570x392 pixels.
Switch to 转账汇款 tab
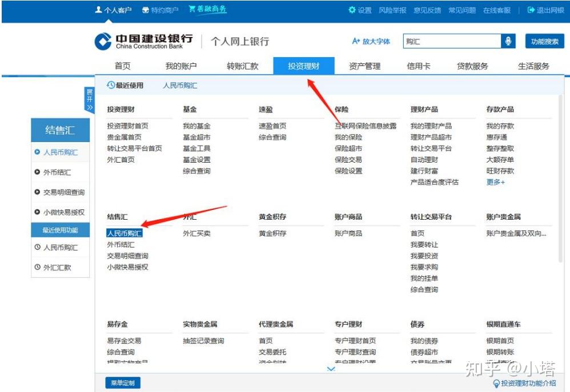(x=243, y=66)
